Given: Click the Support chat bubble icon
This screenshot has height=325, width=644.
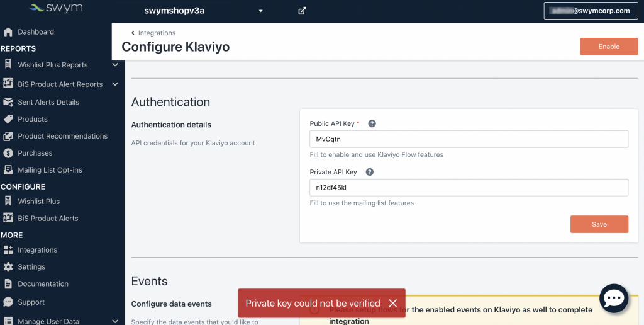Looking at the screenshot, I should pyautogui.click(x=8, y=302).
